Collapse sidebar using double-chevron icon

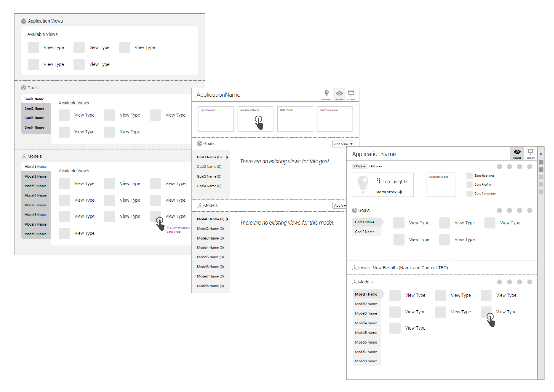point(541,154)
